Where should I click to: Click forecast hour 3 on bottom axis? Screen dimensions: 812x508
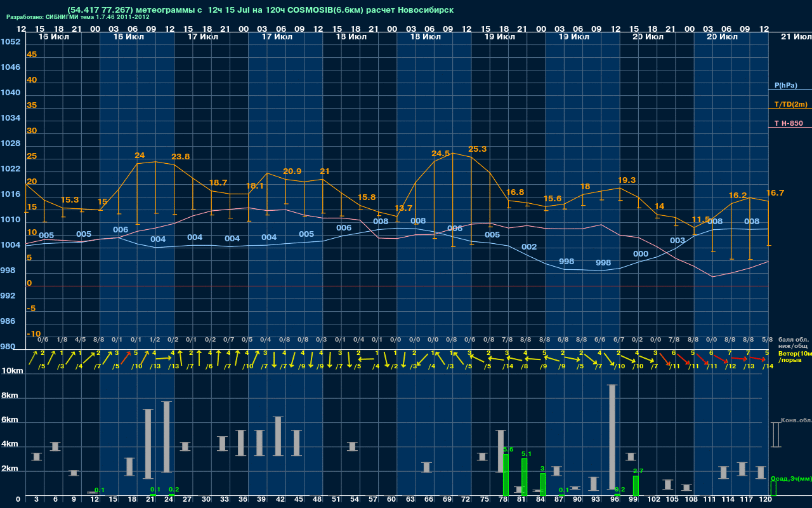pos(36,500)
